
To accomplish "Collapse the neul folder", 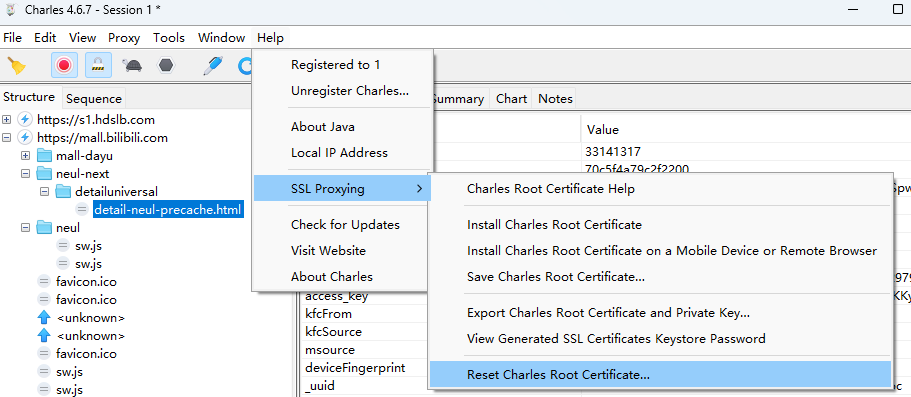I will click(x=26, y=227).
